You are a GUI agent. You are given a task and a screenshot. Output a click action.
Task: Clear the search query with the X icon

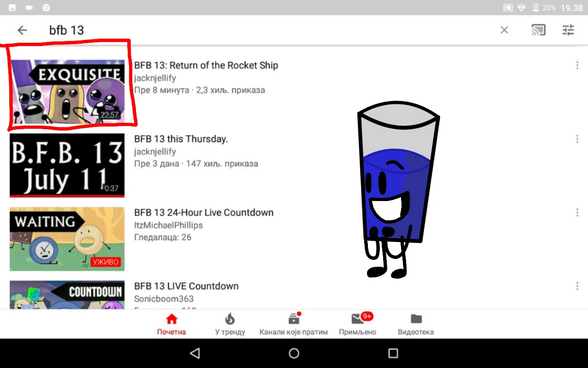coord(504,29)
